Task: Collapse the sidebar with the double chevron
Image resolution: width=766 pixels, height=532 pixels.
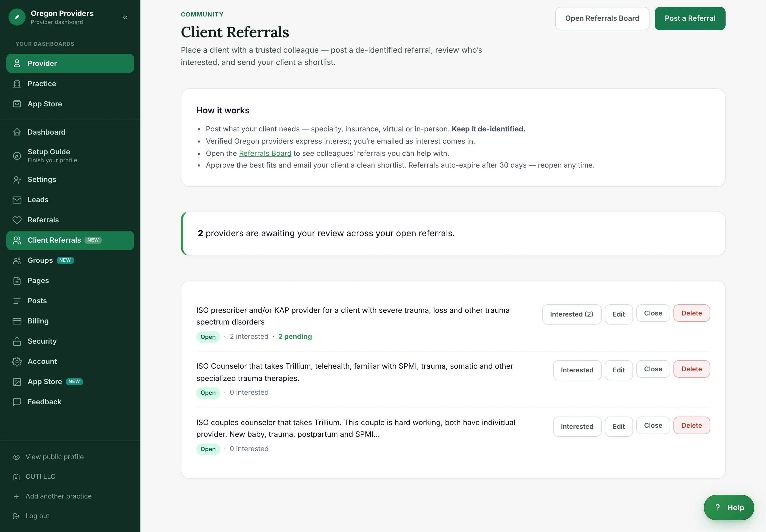Action: pyautogui.click(x=125, y=17)
